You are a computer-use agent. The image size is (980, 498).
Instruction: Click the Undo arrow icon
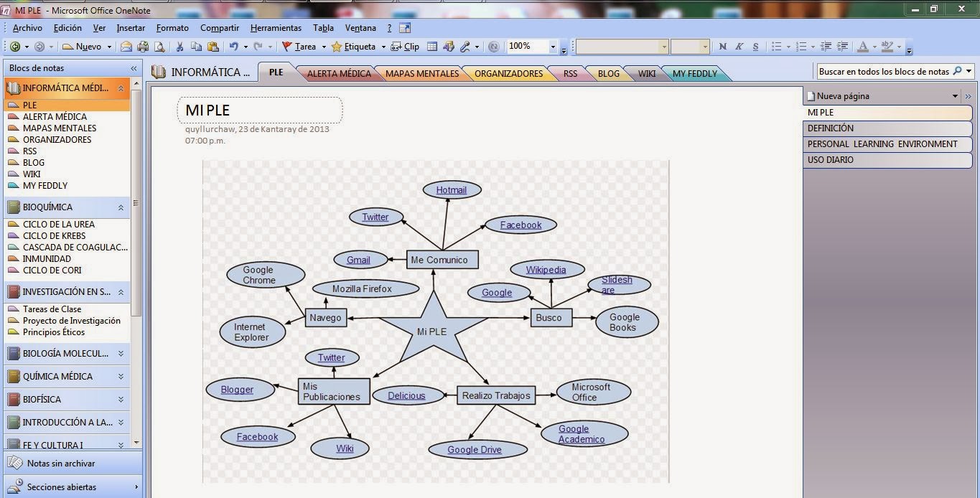233,47
